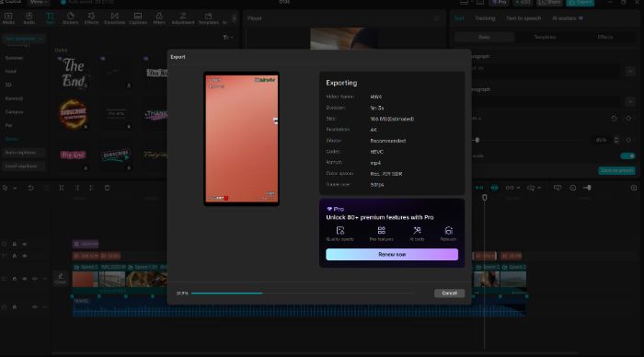
Task: Download the The End text template
Action: tap(86, 85)
